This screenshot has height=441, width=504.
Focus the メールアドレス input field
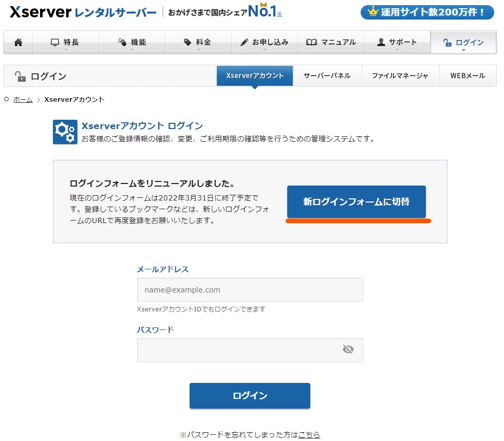click(x=250, y=290)
